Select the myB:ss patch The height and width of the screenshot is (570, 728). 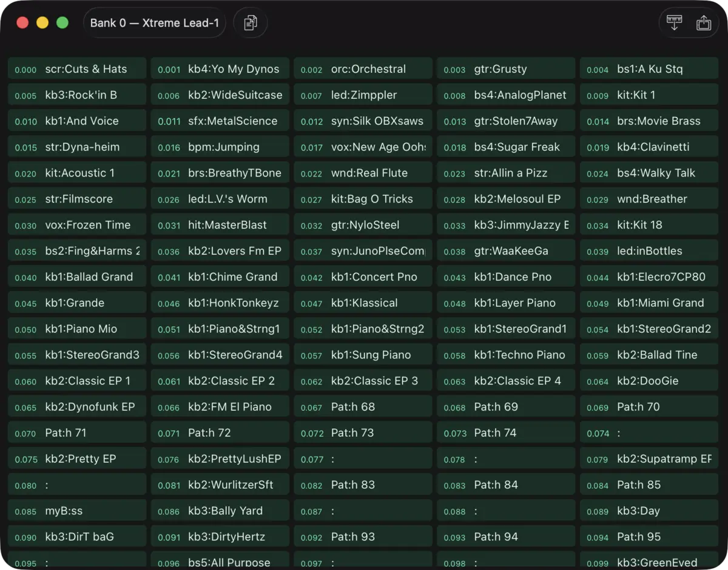[77, 512]
